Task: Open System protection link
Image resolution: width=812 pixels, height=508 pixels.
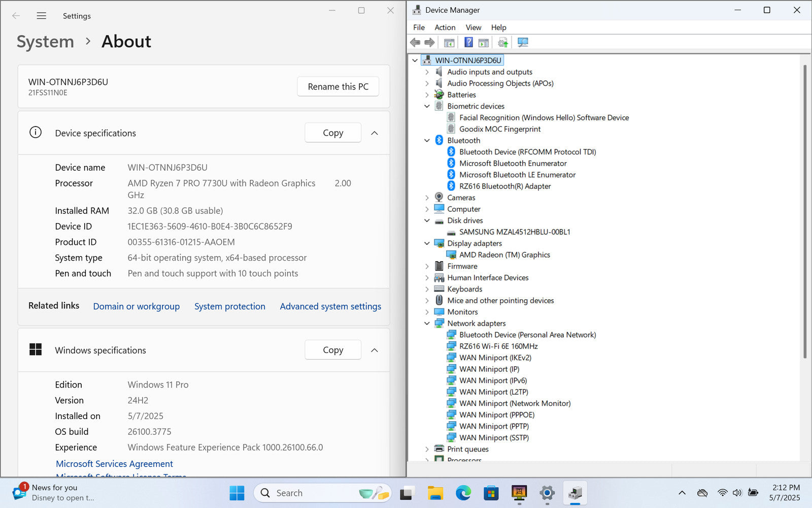Action: [230, 306]
